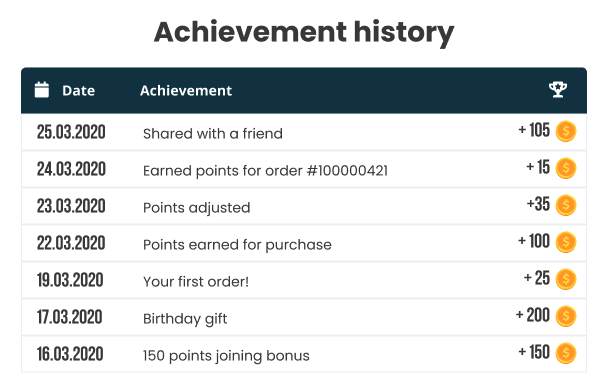This screenshot has width=608, height=392.
Task: Click the coin icon beside +15
Action: [566, 168]
